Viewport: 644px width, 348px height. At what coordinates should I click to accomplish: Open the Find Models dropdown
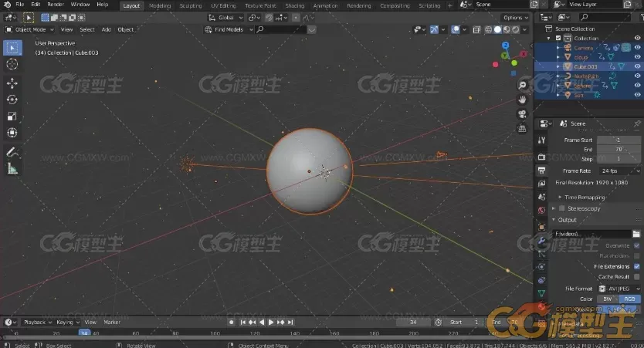point(229,29)
